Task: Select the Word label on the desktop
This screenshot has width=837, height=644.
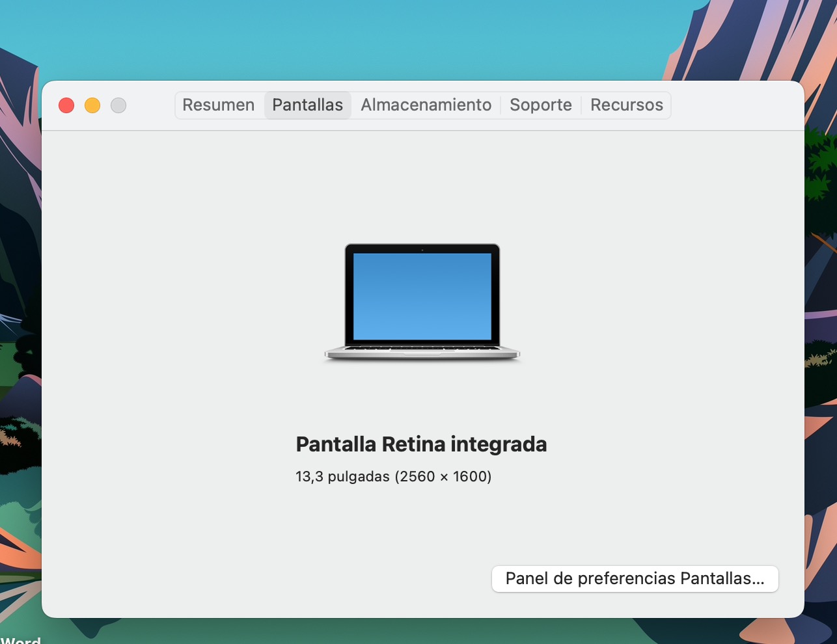Action: click(x=21, y=640)
